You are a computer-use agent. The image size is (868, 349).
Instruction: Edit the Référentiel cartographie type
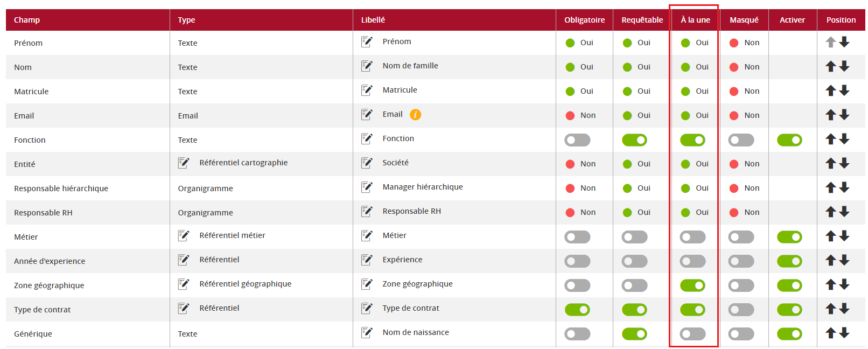coord(184,163)
